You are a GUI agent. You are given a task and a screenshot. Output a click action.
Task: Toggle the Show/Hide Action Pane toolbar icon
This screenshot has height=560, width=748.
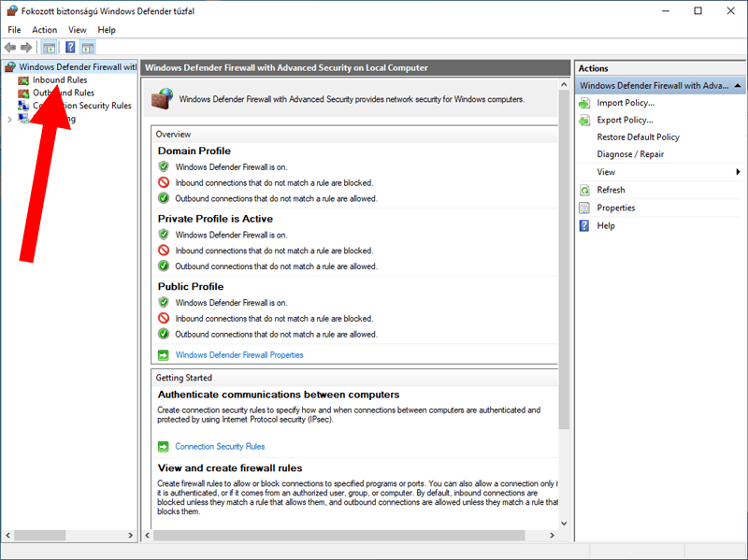[88, 48]
